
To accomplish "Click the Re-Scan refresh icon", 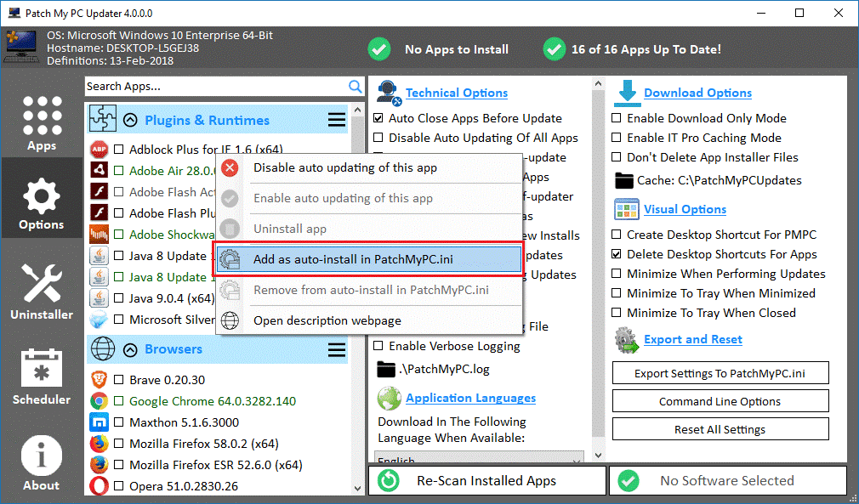I will point(389,480).
